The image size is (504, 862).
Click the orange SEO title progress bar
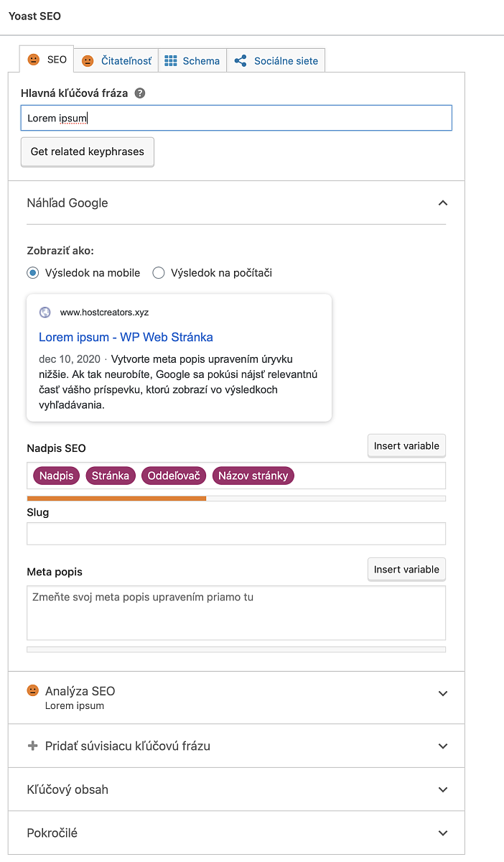[116, 498]
